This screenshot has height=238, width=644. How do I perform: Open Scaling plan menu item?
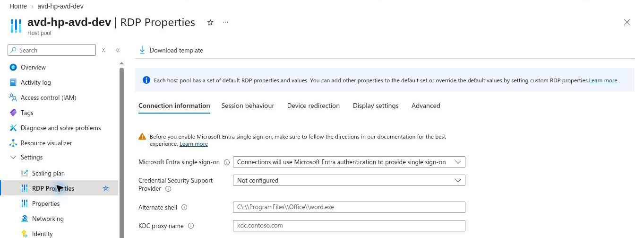[48, 173]
